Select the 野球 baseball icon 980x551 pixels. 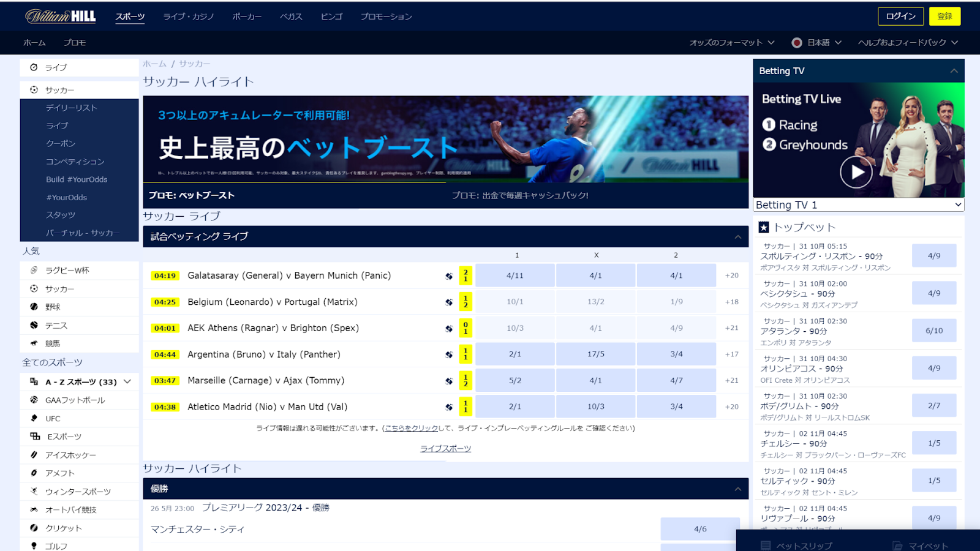point(34,307)
